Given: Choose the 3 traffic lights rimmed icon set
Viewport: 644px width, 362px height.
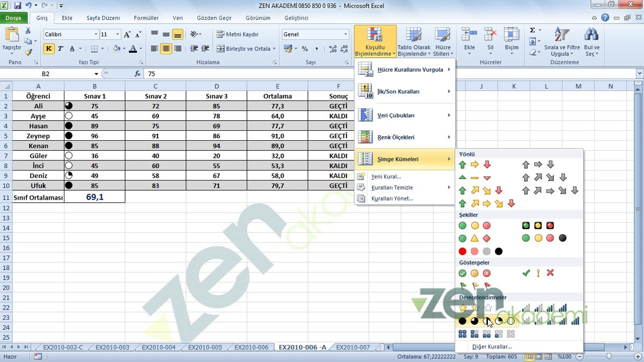Looking at the screenshot, I should tap(537, 226).
